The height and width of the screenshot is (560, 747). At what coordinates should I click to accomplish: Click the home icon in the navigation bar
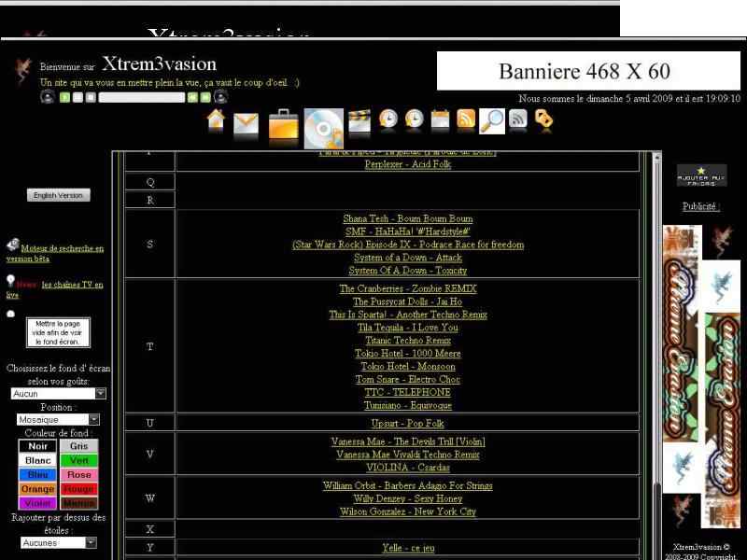tap(216, 121)
